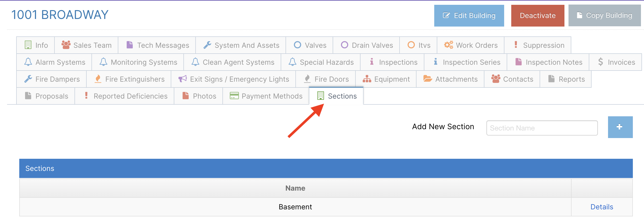The image size is (644, 224).
Task: Click the dollar icon beside Invoices
Action: coord(600,62)
